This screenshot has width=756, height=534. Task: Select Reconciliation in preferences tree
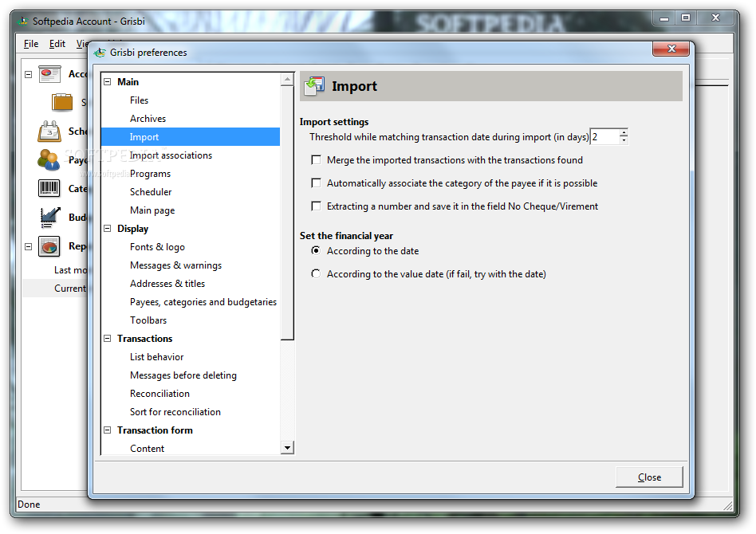160,393
